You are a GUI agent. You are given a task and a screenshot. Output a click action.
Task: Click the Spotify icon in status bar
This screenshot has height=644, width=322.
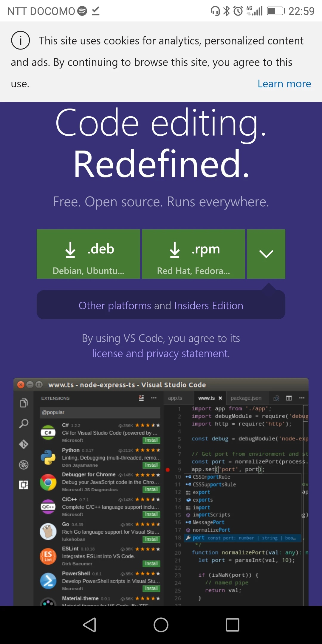[x=82, y=11]
